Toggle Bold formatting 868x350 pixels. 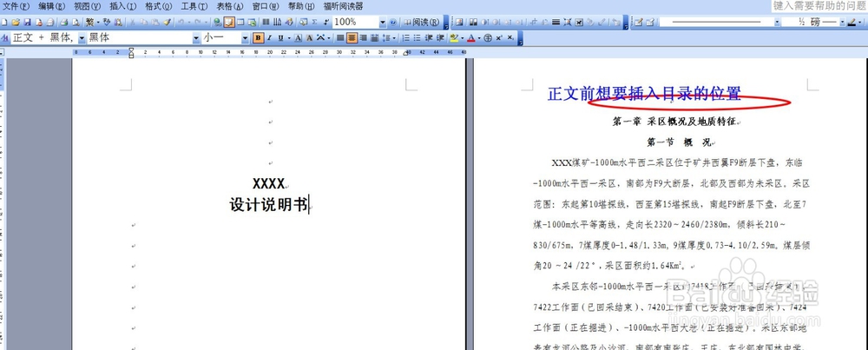[258, 37]
